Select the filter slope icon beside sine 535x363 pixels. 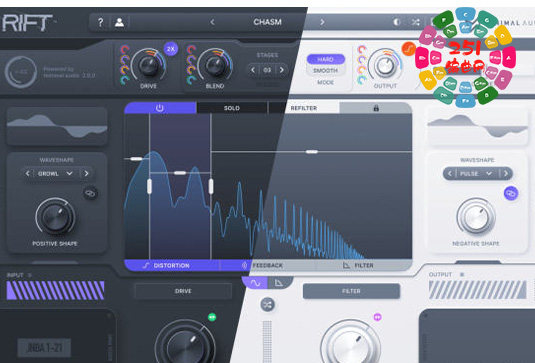pyautogui.click(x=279, y=283)
